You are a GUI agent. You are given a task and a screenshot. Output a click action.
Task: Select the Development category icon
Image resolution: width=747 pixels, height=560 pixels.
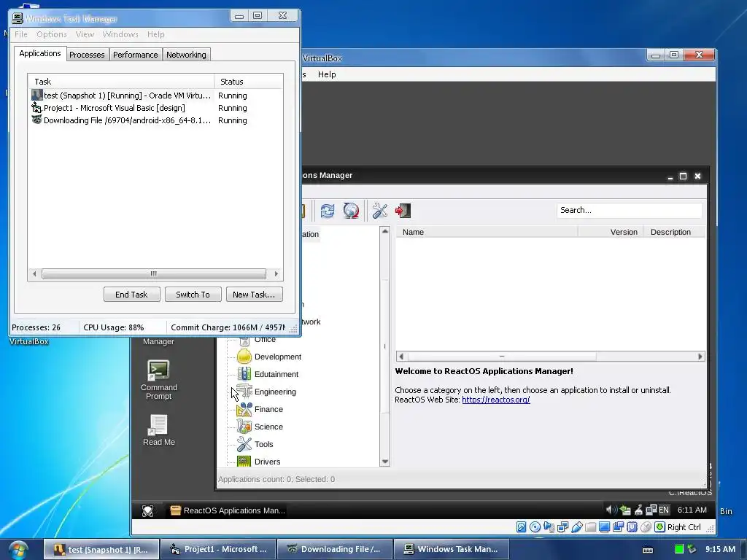pyautogui.click(x=244, y=357)
